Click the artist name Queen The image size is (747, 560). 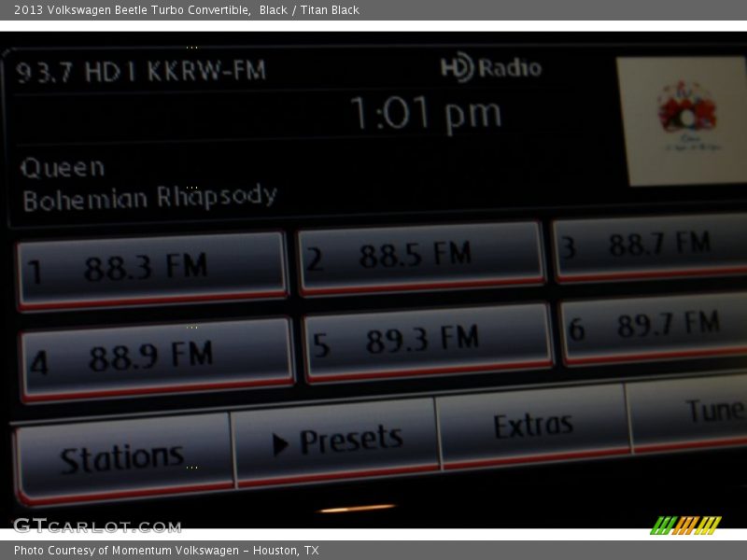point(63,168)
